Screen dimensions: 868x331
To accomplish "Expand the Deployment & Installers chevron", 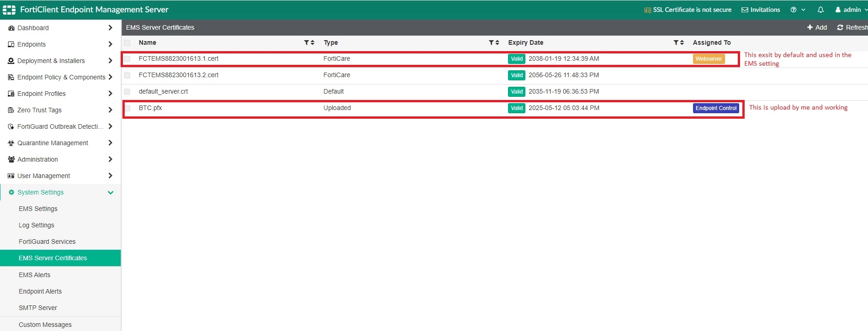I will click(110, 61).
